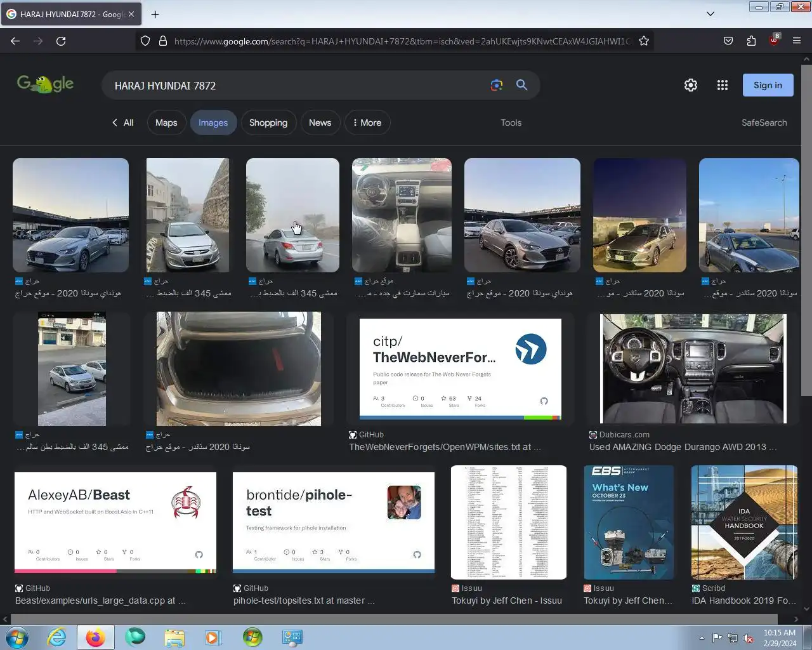Open the EBS What's New thumbnail

[629, 522]
